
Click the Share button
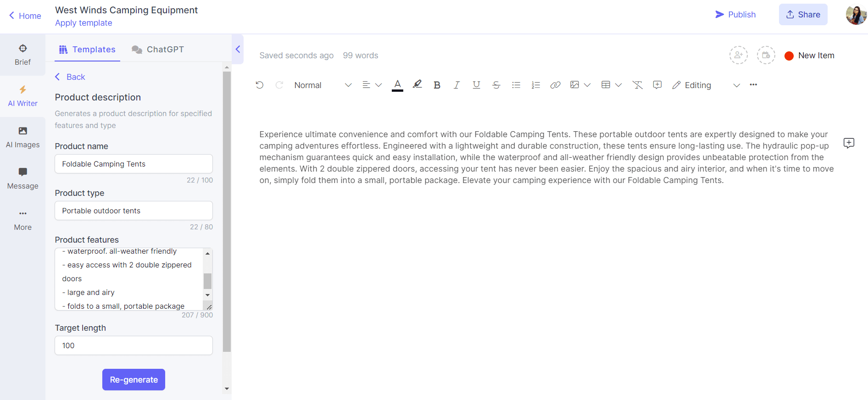(x=803, y=14)
